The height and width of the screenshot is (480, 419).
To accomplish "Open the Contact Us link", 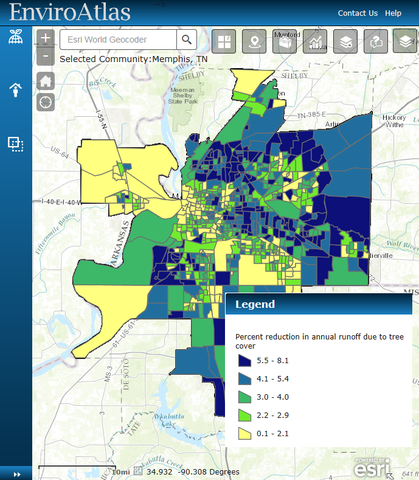I will 358,13.
